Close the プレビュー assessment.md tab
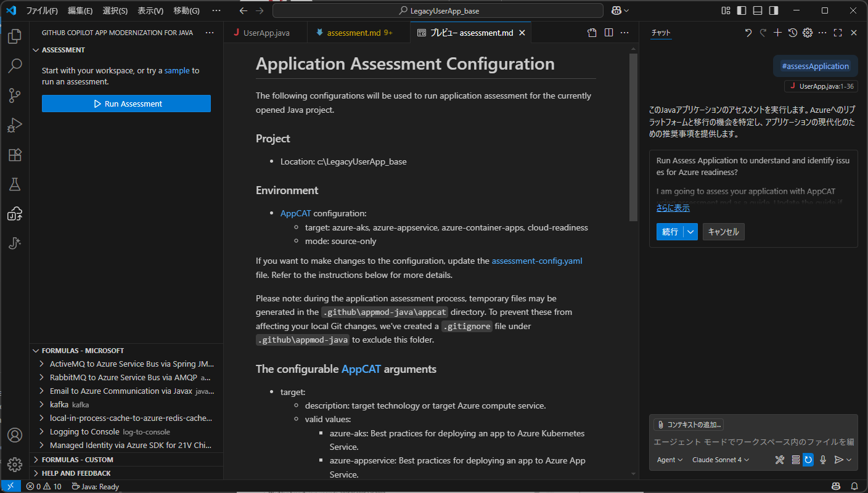 (x=522, y=33)
